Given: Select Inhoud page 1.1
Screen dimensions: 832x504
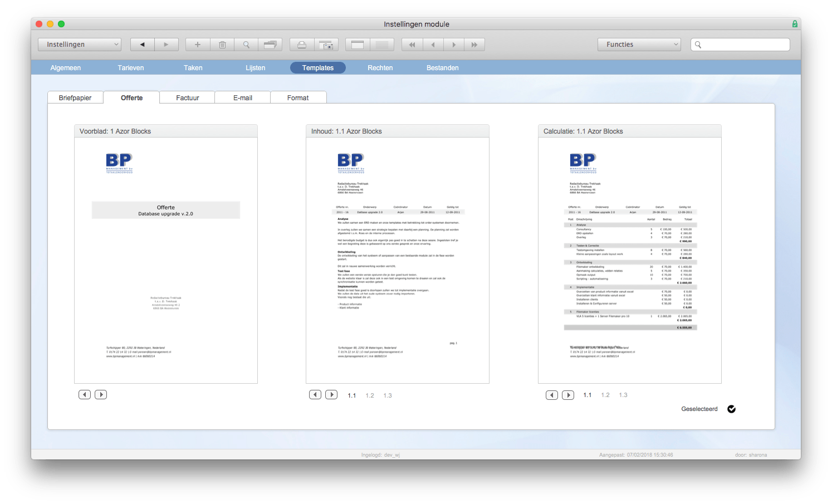Looking at the screenshot, I should (x=352, y=395).
